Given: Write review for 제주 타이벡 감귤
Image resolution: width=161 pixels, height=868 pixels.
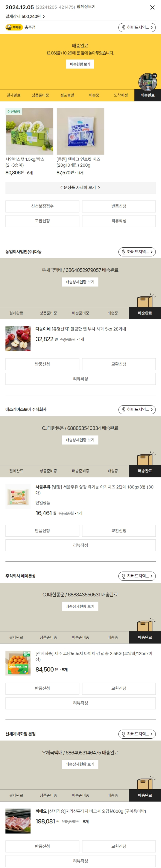Looking at the screenshot, I should coord(80,703).
